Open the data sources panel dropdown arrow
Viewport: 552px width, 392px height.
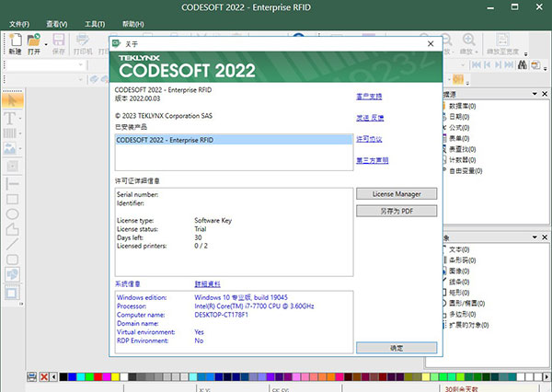pyautogui.click(x=535, y=94)
